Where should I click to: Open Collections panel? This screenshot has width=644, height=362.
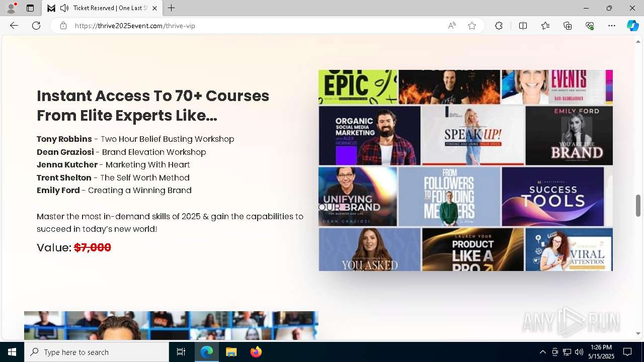[x=568, y=26]
